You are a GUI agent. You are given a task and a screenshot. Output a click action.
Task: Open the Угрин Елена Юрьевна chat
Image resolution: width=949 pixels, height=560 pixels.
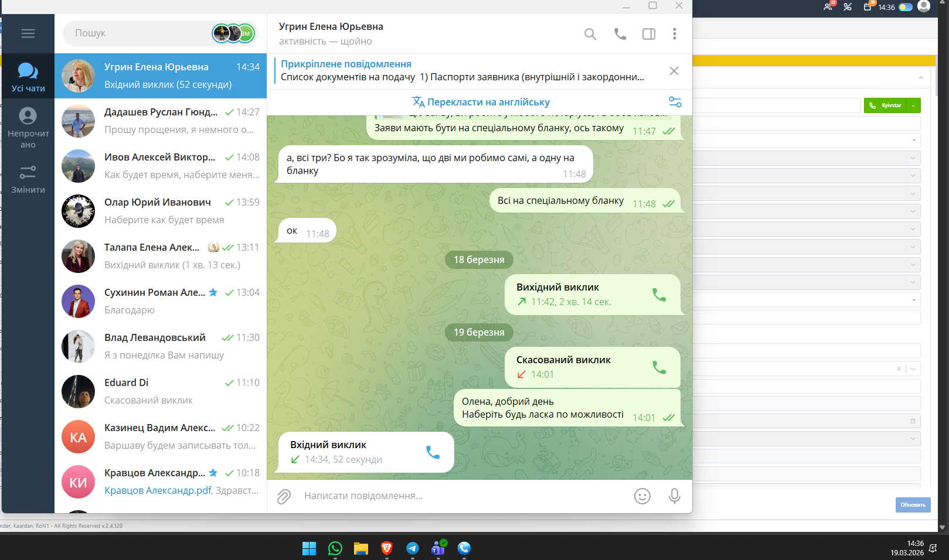pos(161,76)
